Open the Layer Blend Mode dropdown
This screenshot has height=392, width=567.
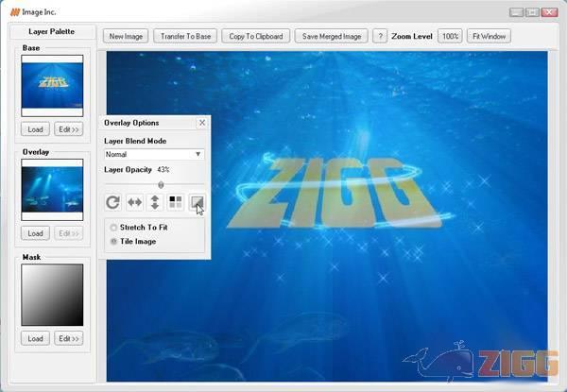(x=154, y=154)
